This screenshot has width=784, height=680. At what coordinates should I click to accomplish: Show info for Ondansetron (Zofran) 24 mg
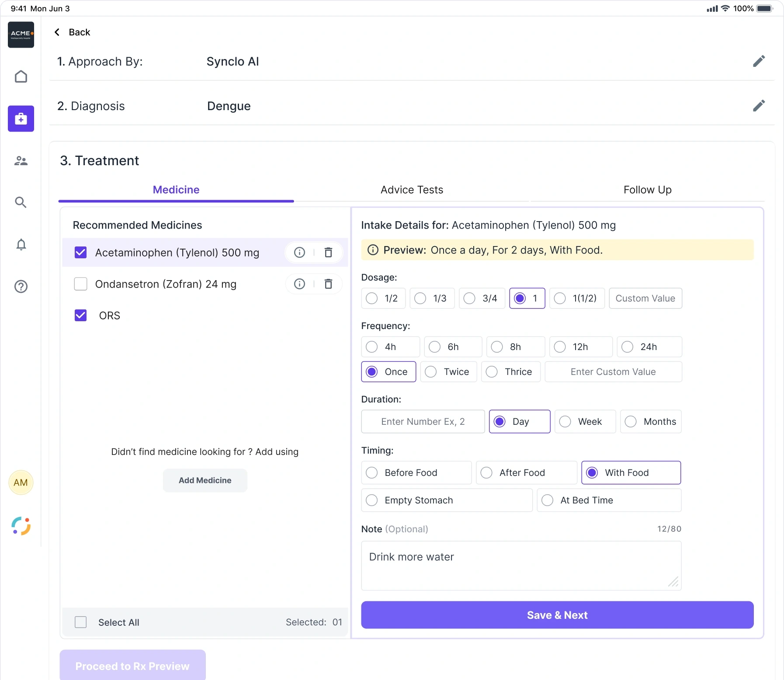[x=299, y=284]
